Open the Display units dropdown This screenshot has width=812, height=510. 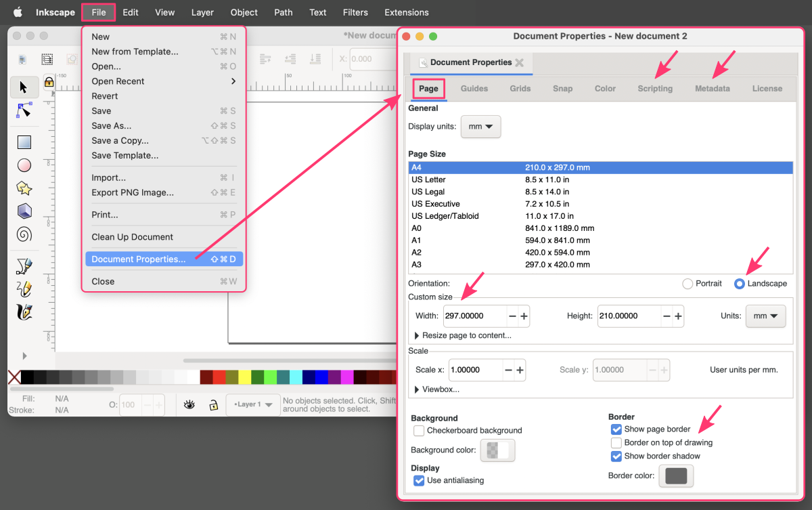click(480, 127)
